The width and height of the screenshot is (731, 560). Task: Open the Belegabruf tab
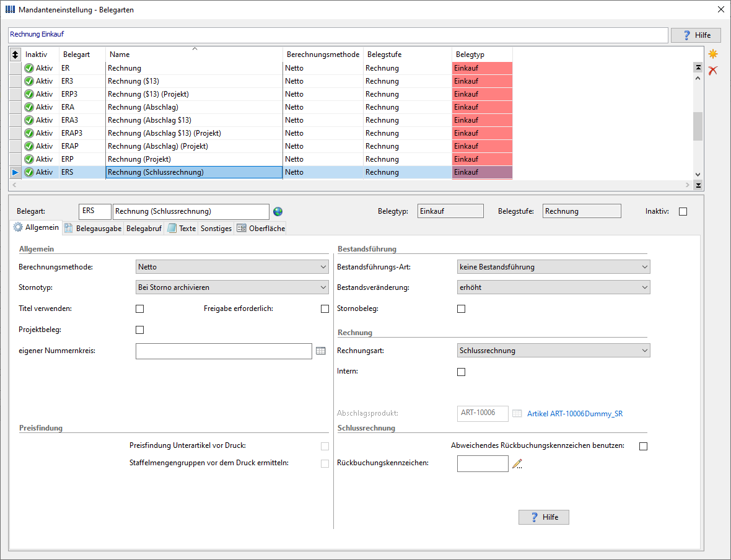tap(144, 229)
